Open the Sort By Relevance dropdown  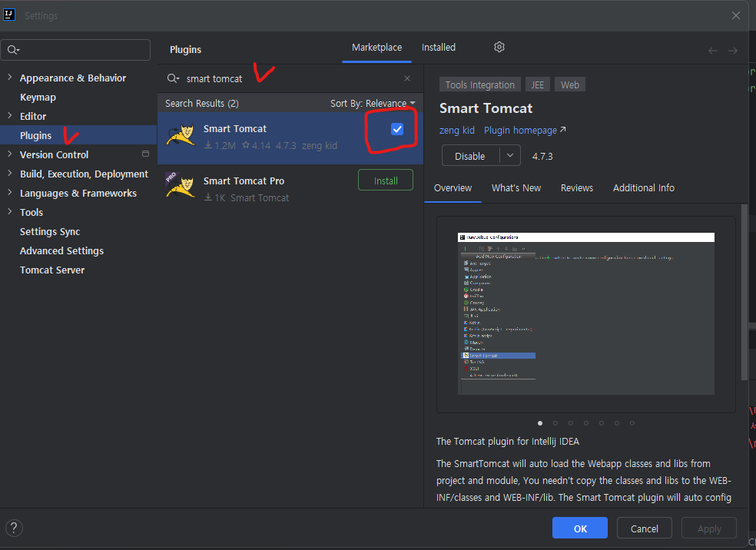coord(372,103)
